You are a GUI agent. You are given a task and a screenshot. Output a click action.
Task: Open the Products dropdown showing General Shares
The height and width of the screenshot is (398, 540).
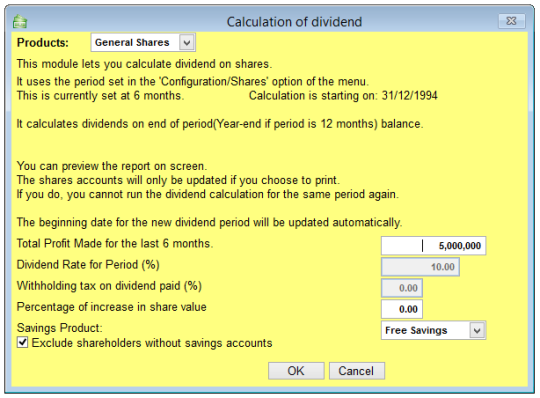coord(143,42)
